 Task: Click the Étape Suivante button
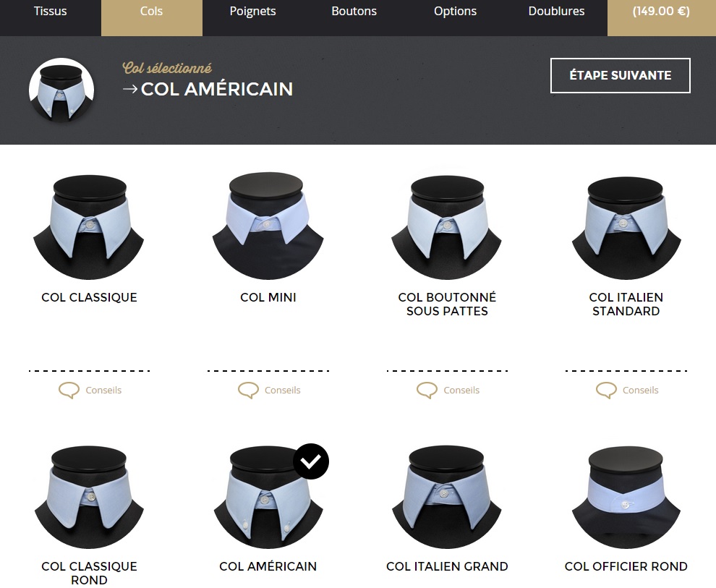point(620,75)
